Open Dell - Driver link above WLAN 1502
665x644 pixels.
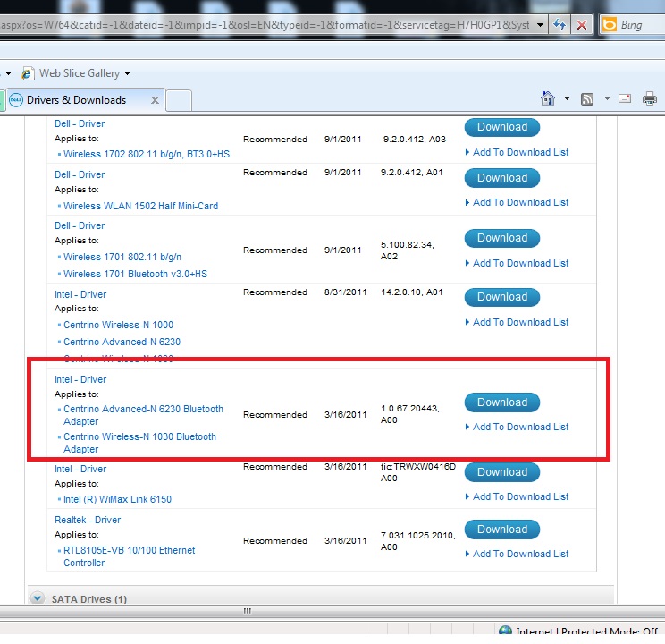point(80,175)
